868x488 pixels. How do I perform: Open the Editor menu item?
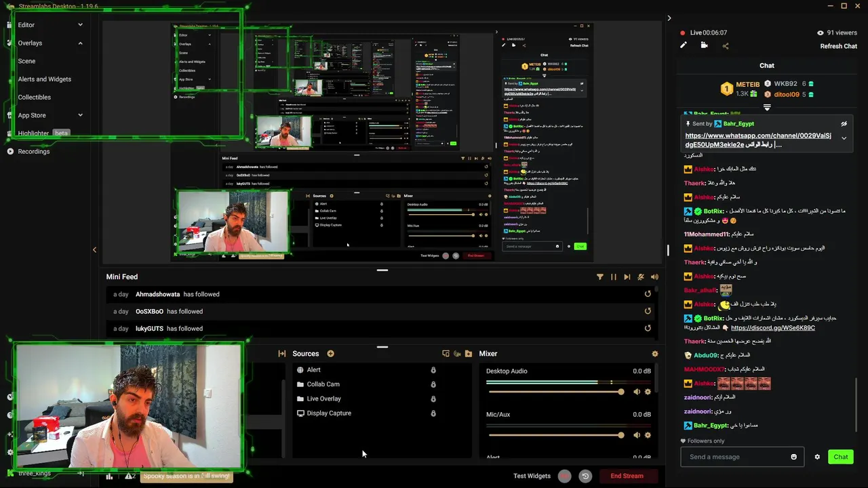coord(26,25)
